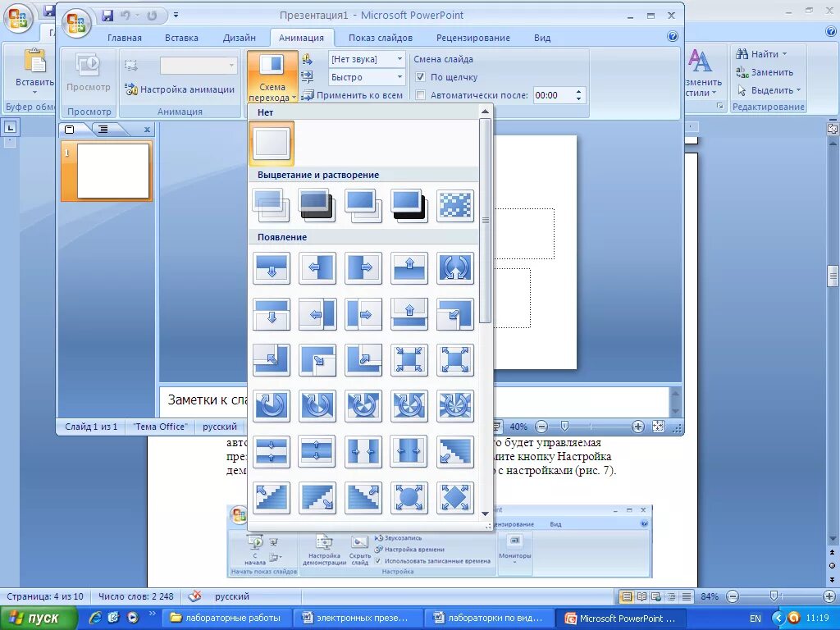The image size is (840, 630).
Task: Enable the Автоматически после checkbox
Action: [421, 95]
